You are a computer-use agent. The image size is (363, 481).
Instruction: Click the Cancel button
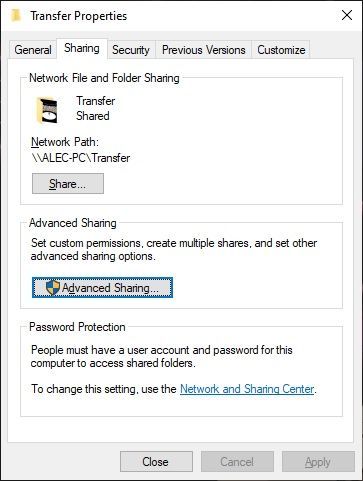(x=237, y=462)
